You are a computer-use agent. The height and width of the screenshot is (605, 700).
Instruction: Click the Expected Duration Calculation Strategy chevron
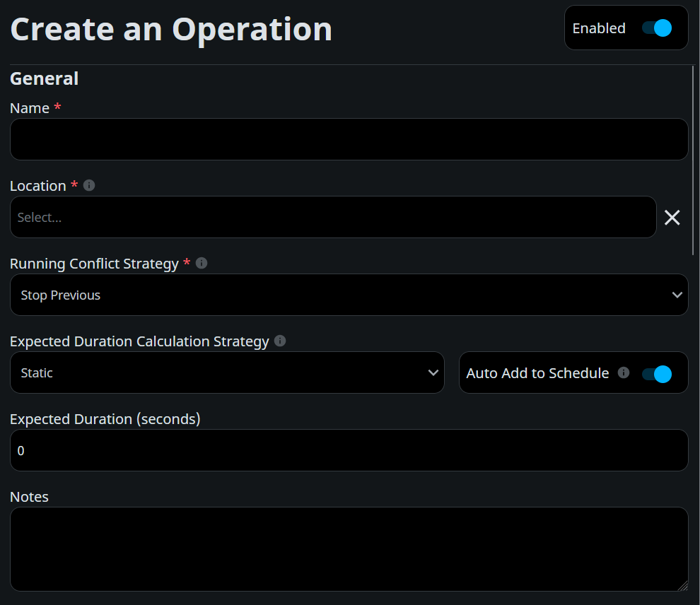[x=433, y=373]
